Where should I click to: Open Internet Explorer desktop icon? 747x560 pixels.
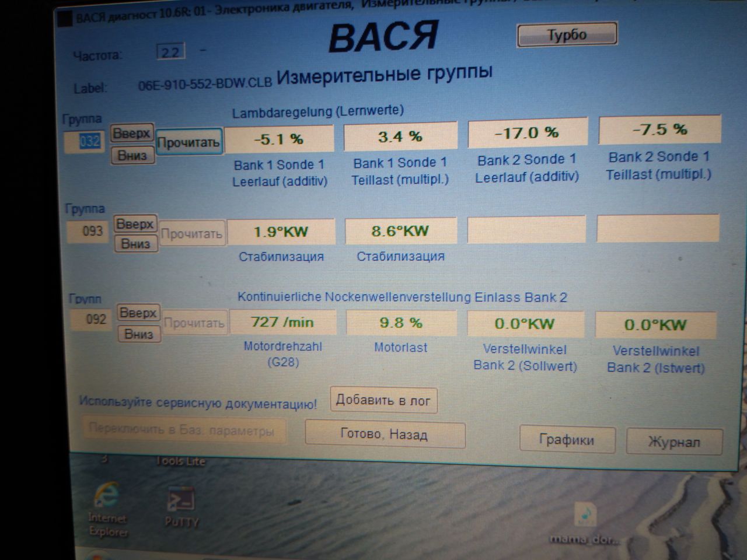107,509
